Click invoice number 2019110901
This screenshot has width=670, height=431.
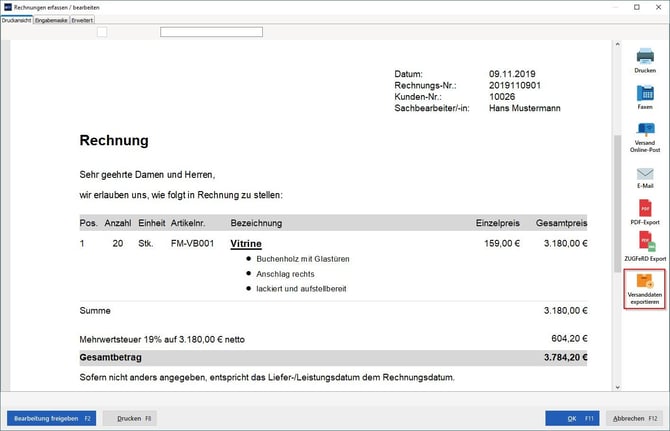(515, 85)
